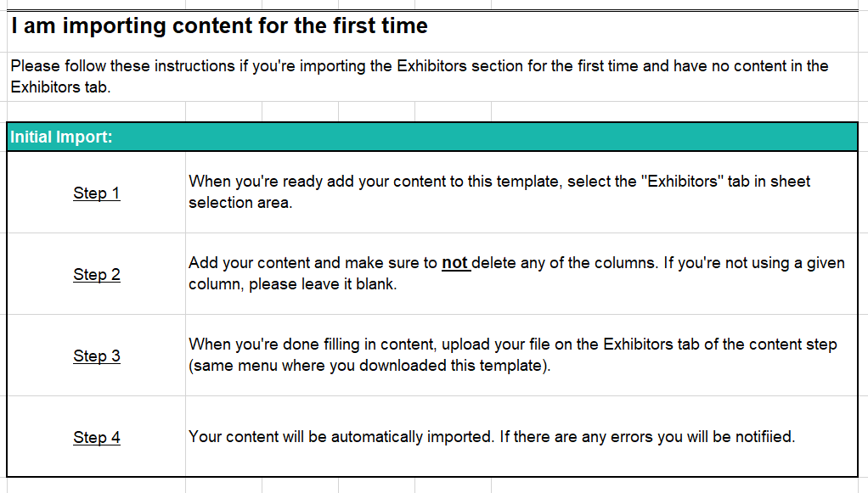Image resolution: width=868 pixels, height=493 pixels.
Task: Select the "Step 3" underlined label
Action: coord(97,356)
